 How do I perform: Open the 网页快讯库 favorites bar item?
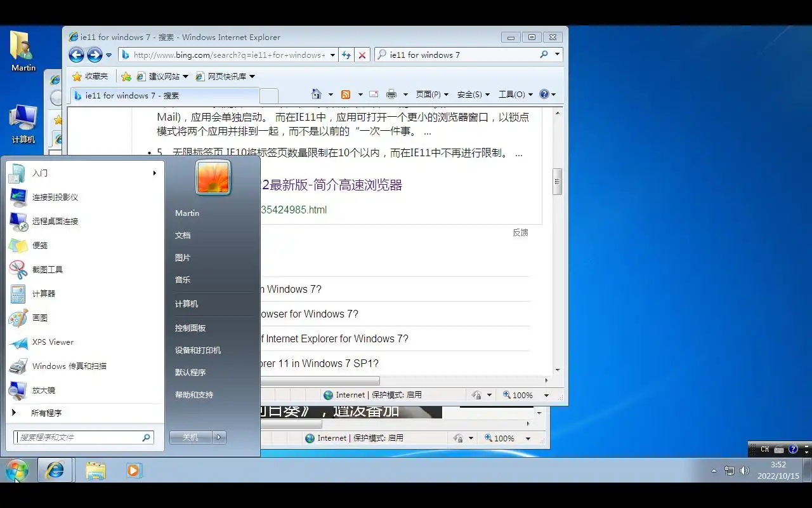[225, 76]
